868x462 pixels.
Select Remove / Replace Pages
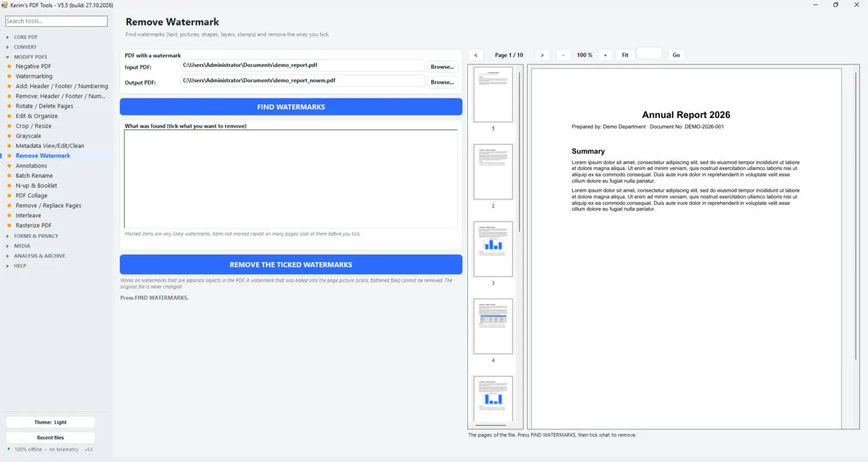pos(48,206)
